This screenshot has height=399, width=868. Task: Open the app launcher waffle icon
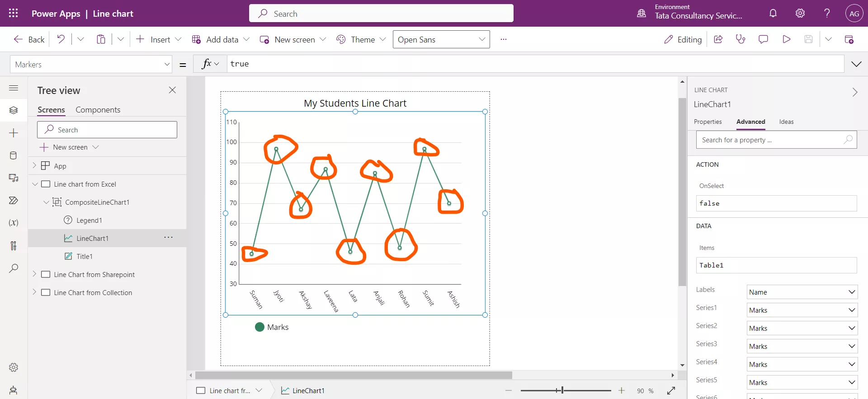pyautogui.click(x=14, y=13)
